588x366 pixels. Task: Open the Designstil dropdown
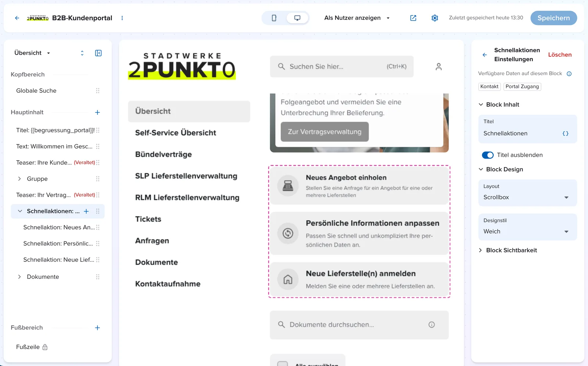(527, 227)
